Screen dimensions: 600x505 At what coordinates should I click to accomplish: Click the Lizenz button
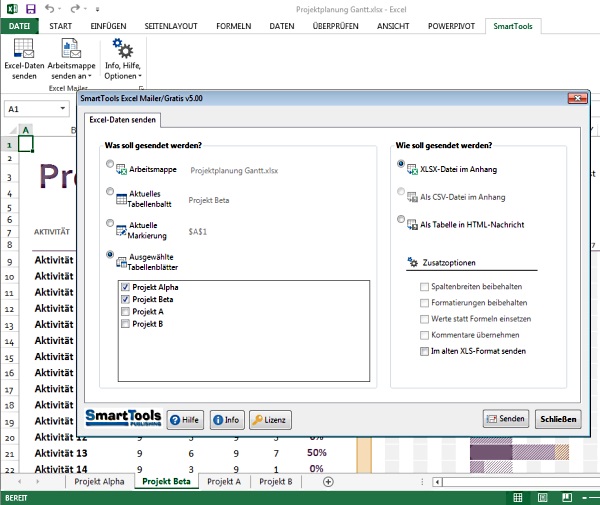(x=270, y=420)
